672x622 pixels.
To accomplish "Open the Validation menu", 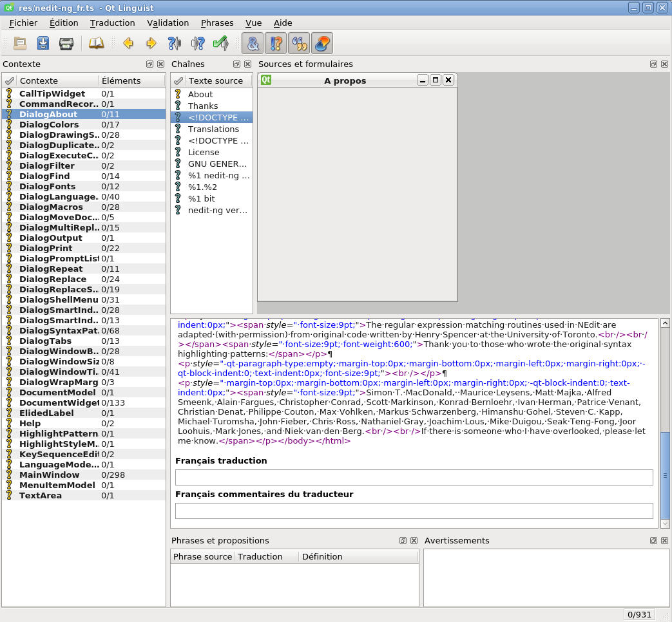I will point(168,23).
